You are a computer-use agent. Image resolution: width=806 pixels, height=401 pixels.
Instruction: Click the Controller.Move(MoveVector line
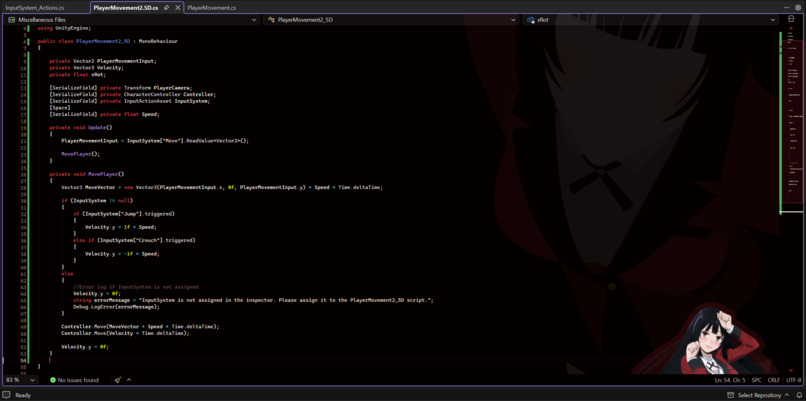click(140, 326)
